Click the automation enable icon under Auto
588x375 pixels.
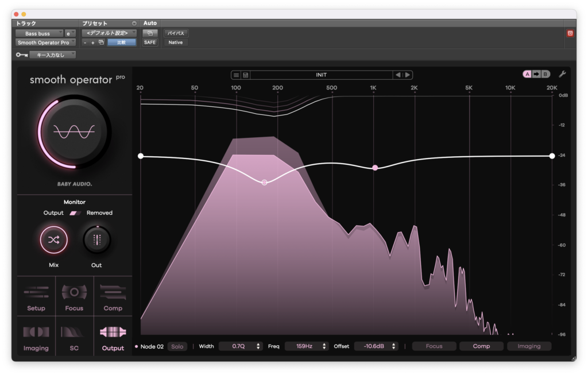tap(150, 33)
